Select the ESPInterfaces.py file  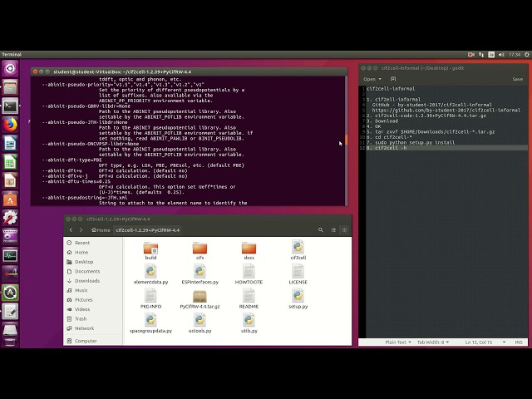point(199,274)
